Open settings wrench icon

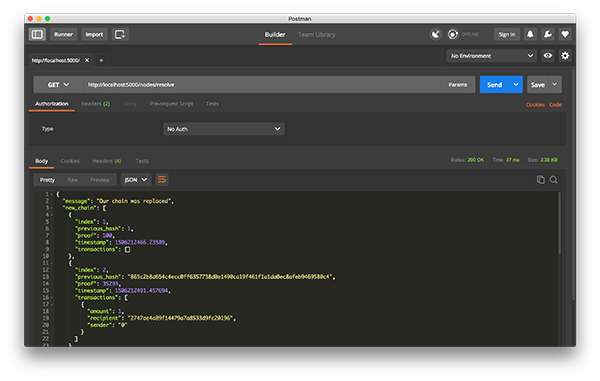(x=548, y=34)
